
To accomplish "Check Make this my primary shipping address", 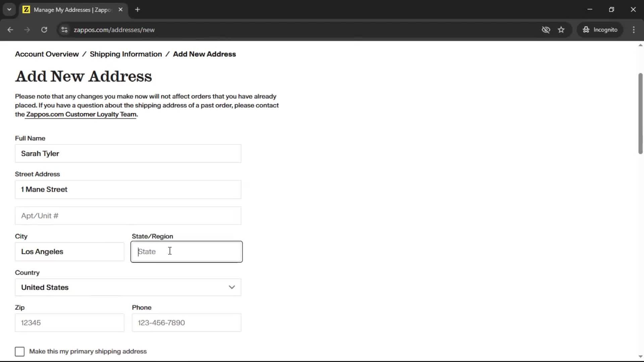I will tap(20, 352).
